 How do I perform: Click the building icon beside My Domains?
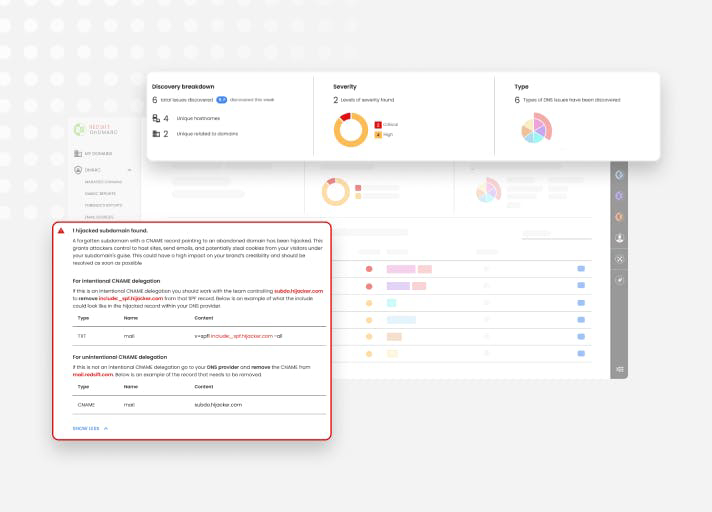coord(78,153)
